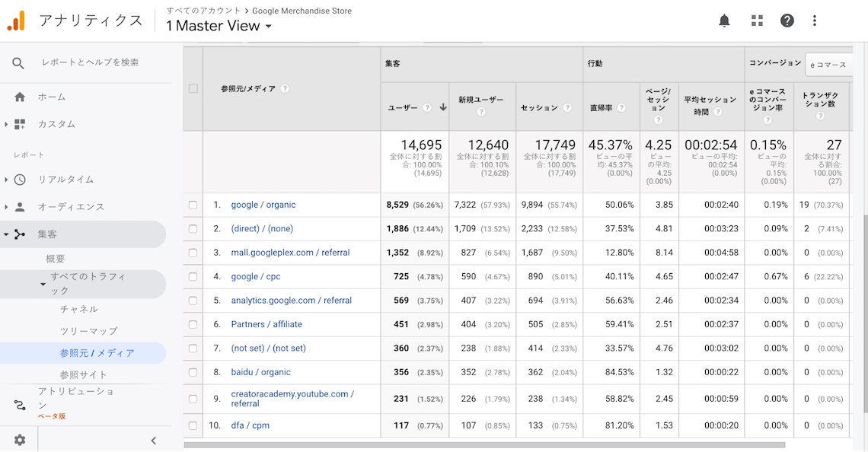This screenshot has height=452, width=868.
Task: Open the google / organic link
Action: pos(263,205)
